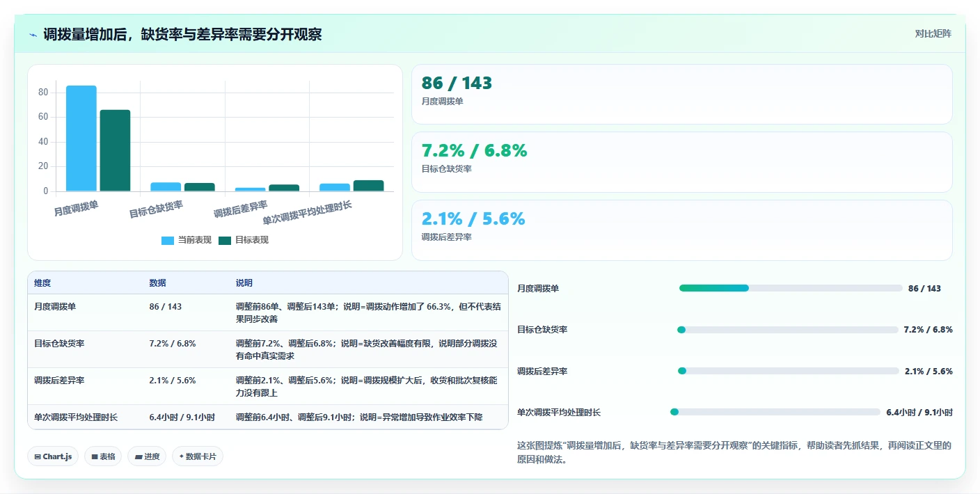This screenshot has height=494, width=980.
Task: Click the 7.2% / 6.8% data card value
Action: click(474, 150)
